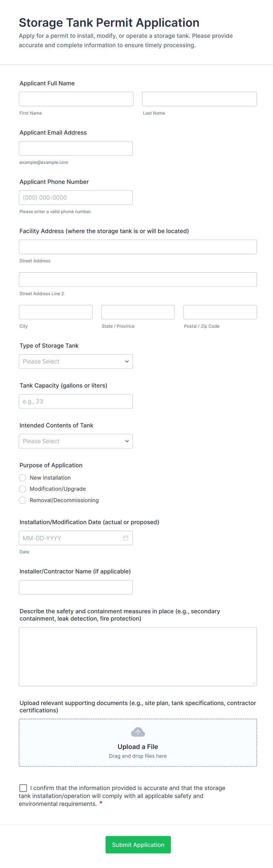Check the accuracy confirmation checkbox

click(x=23, y=788)
